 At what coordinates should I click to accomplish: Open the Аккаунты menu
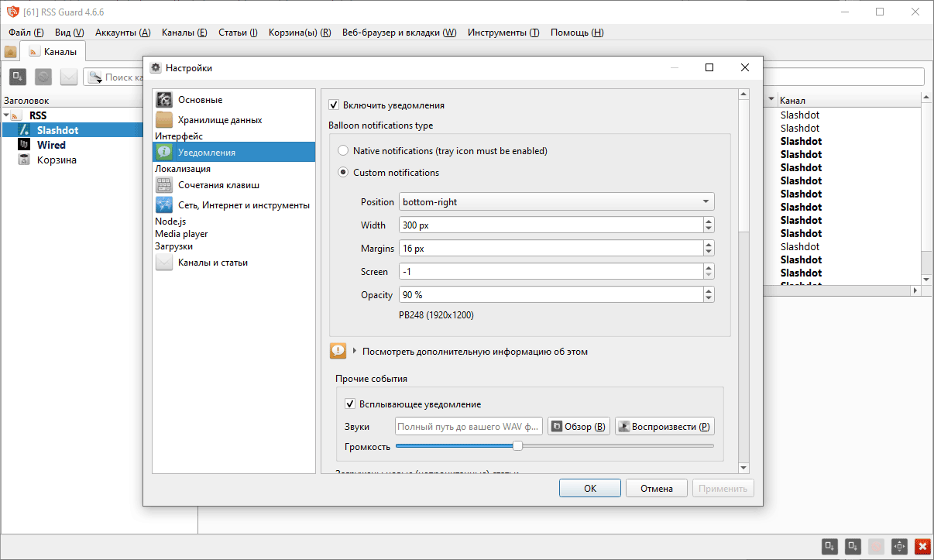(122, 33)
